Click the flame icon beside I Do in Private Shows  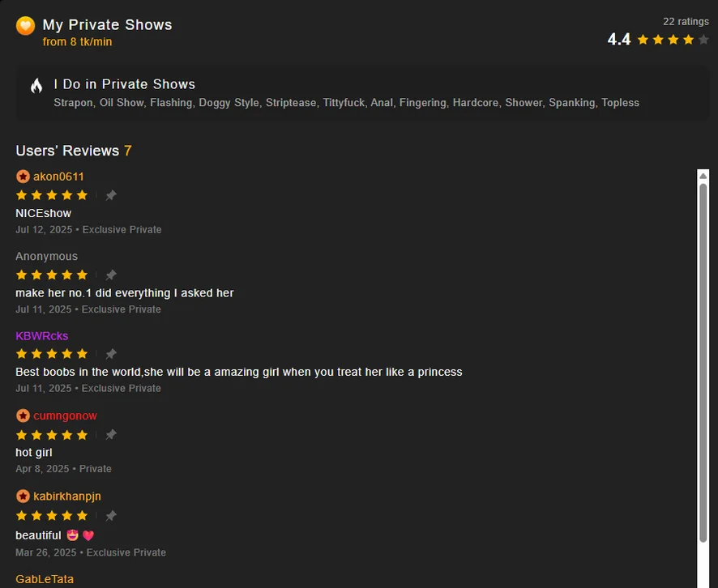point(36,86)
